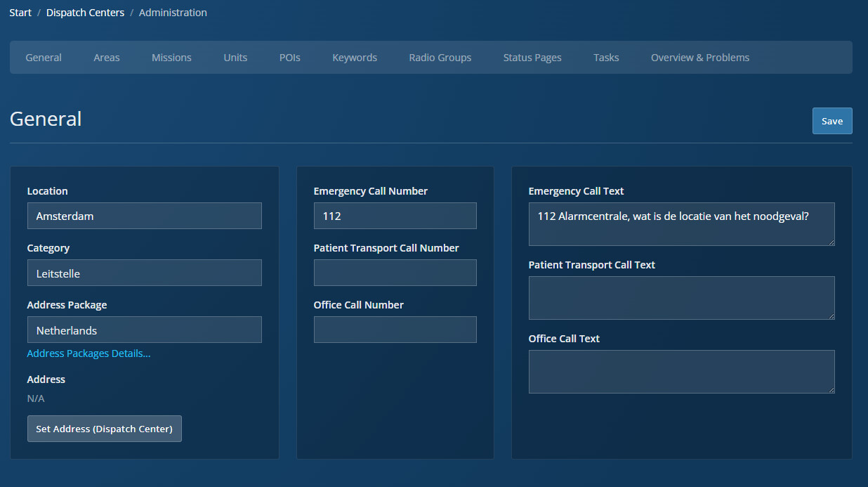The height and width of the screenshot is (487, 868).
Task: Open the Tasks tab
Action: tap(605, 58)
